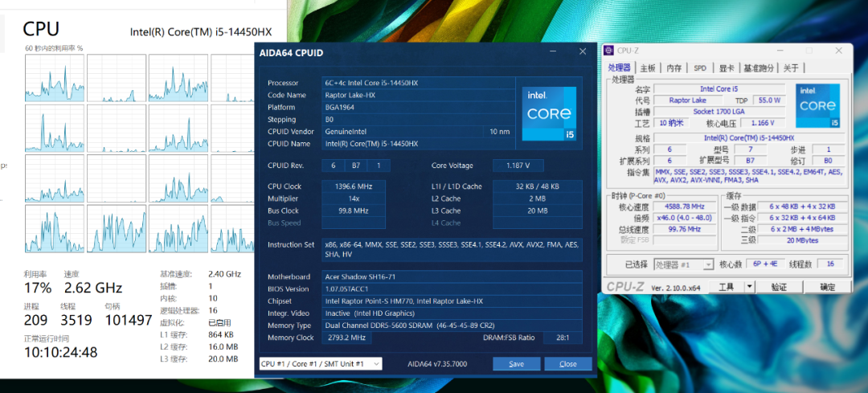Switch to the 主板 tab in CPU-Z
The image size is (868, 393).
(x=648, y=68)
